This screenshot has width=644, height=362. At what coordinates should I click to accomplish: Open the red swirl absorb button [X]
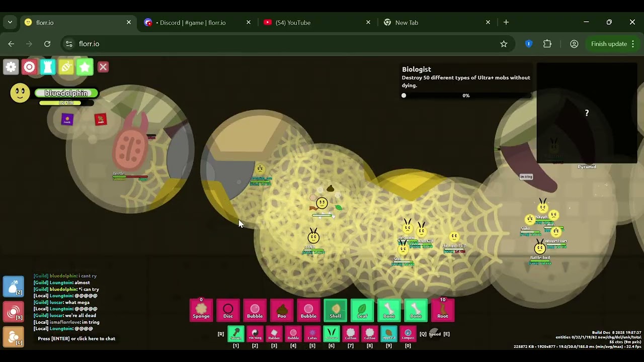click(x=14, y=311)
